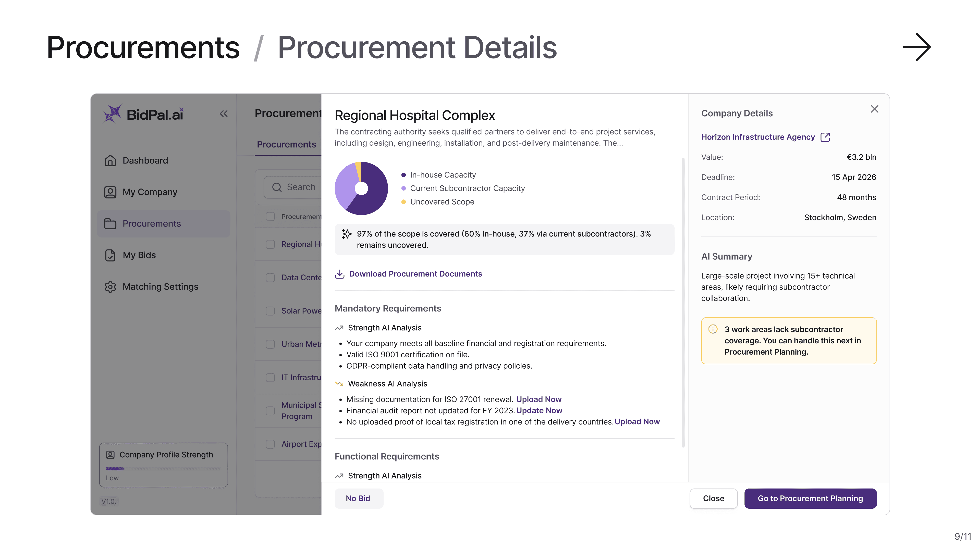Click the next slide arrow icon
The height and width of the screenshot is (551, 980).
click(x=916, y=47)
